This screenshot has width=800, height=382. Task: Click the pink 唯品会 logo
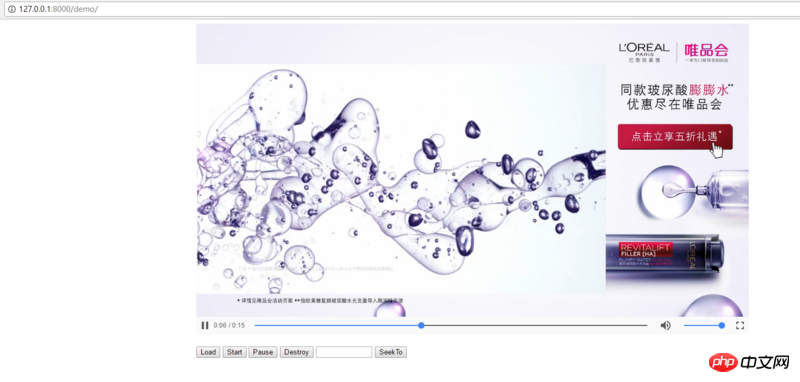706,52
